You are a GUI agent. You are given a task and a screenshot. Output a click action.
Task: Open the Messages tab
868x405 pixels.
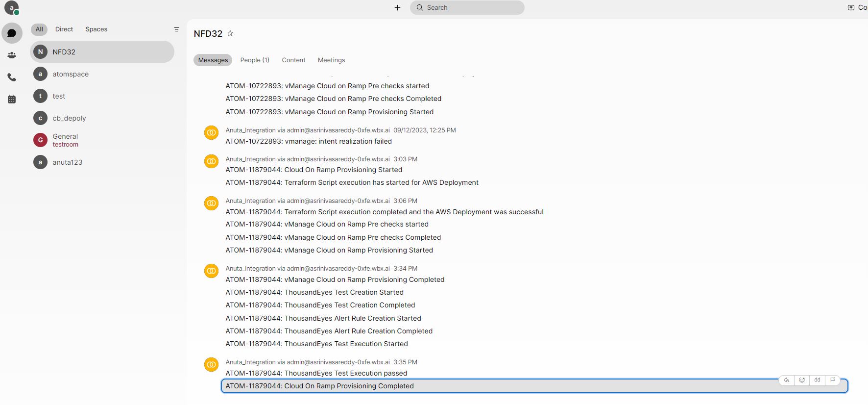213,60
